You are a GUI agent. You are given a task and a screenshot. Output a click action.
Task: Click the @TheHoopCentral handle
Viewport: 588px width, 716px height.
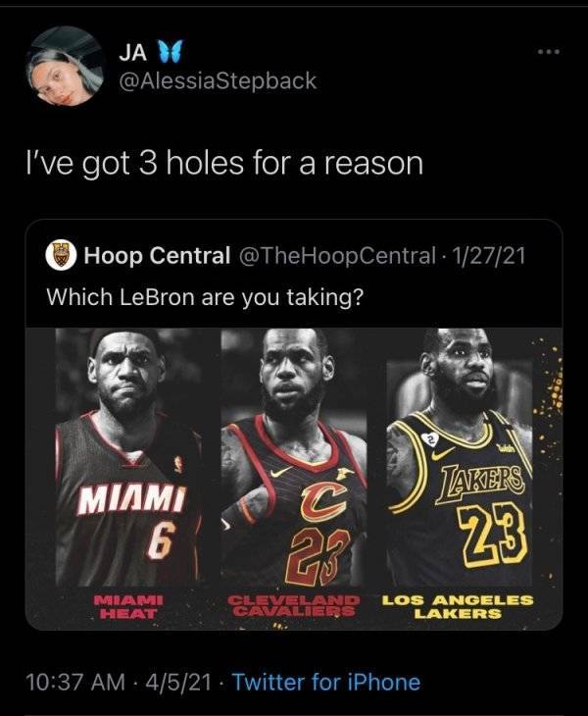coord(337,256)
